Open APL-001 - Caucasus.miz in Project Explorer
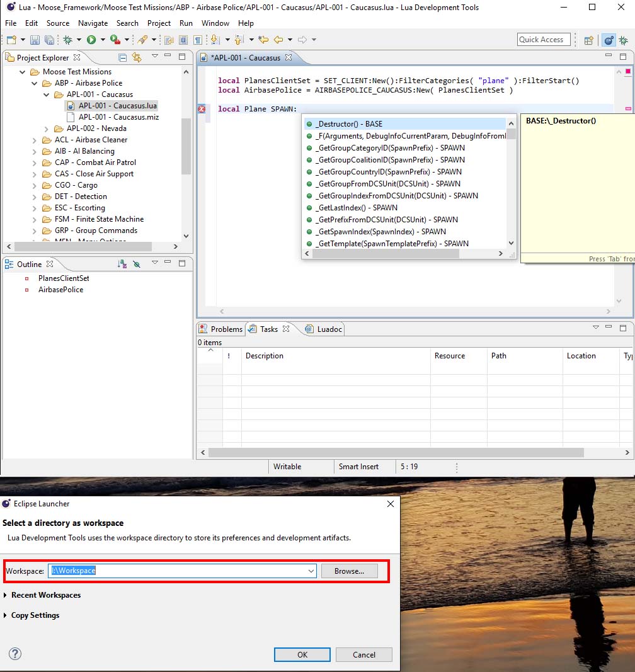 [118, 117]
